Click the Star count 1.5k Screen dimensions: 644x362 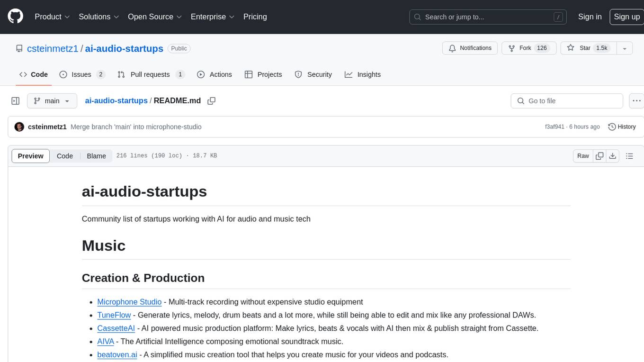602,48
